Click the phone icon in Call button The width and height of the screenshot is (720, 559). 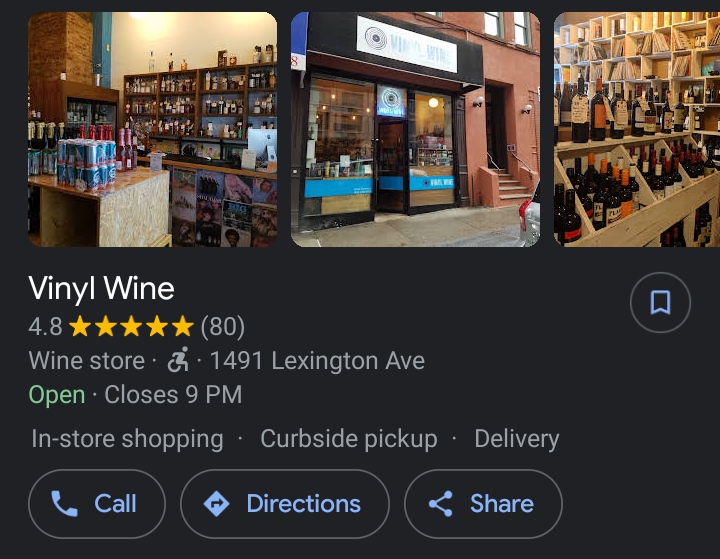coord(64,503)
